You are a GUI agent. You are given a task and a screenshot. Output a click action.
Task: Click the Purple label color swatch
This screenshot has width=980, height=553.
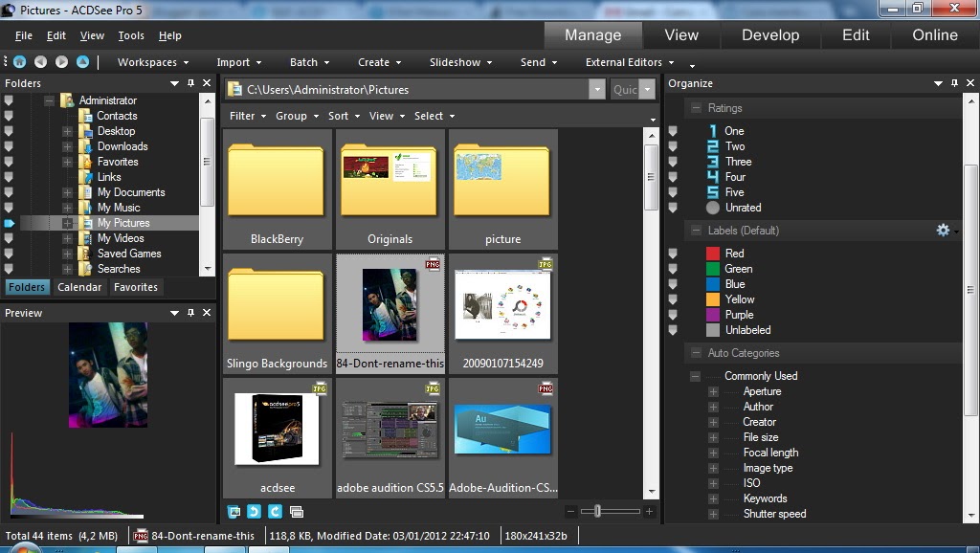click(712, 315)
